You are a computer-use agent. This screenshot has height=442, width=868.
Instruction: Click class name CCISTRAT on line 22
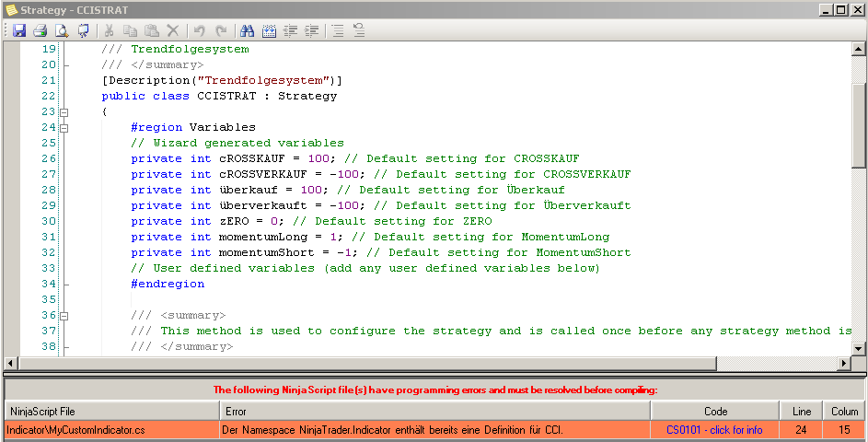[227, 96]
